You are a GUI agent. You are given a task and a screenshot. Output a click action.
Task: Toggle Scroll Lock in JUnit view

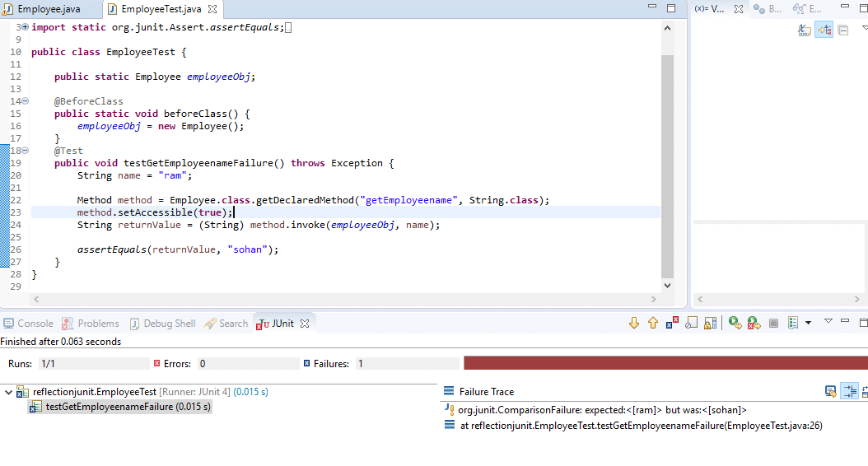[x=692, y=324]
